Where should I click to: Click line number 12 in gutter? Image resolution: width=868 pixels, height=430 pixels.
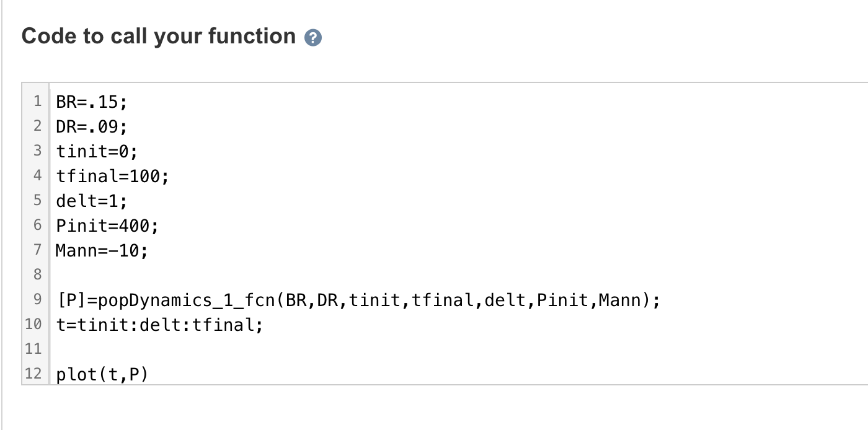33,374
